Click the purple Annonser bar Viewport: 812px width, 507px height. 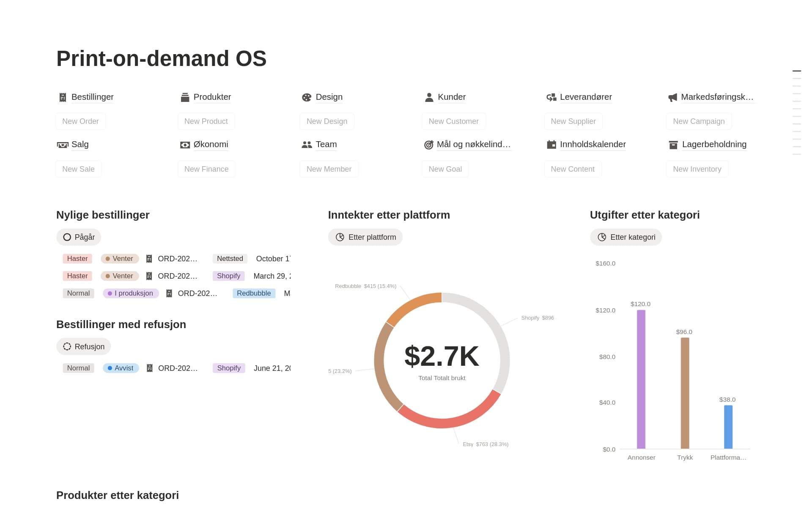(641, 379)
